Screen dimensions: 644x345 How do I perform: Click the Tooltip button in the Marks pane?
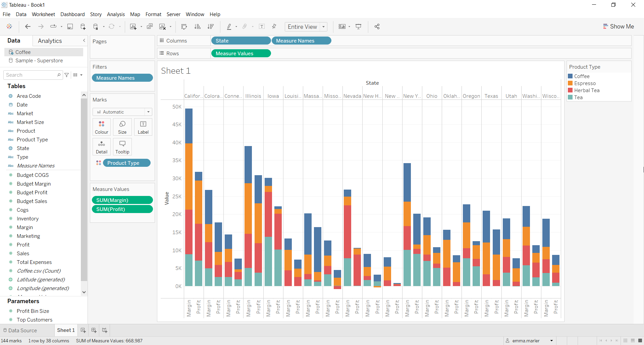pyautogui.click(x=122, y=147)
